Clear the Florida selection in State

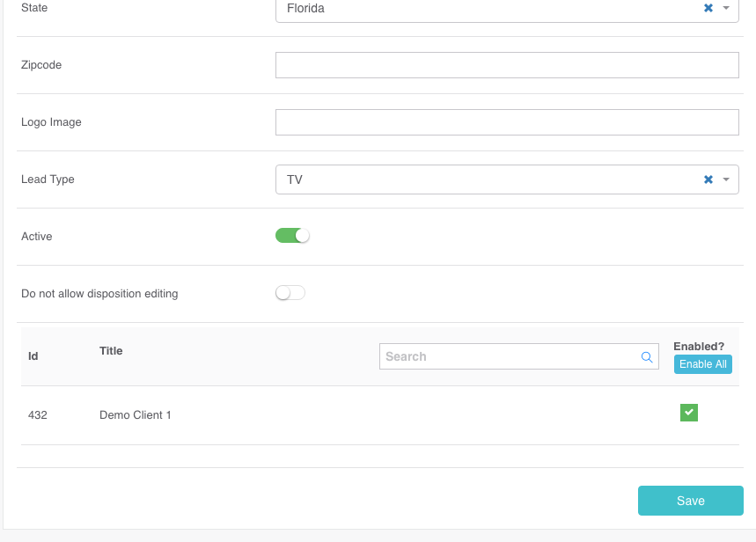coord(708,8)
